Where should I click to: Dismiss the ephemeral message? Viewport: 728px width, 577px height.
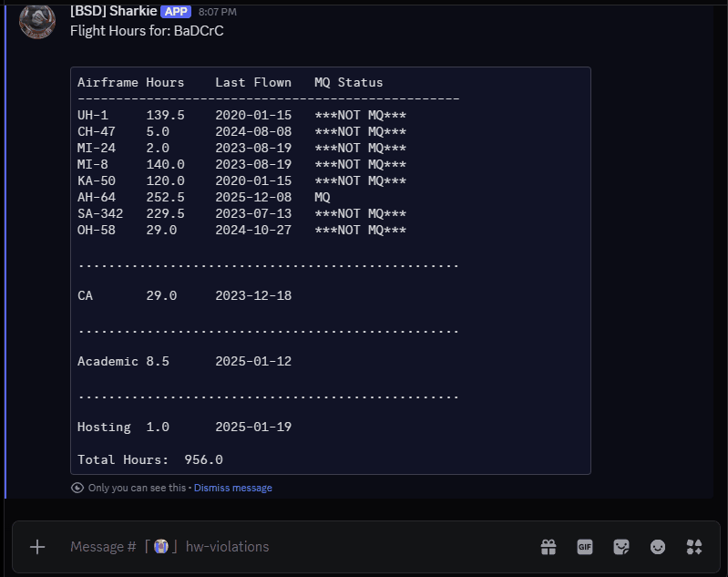tap(232, 488)
